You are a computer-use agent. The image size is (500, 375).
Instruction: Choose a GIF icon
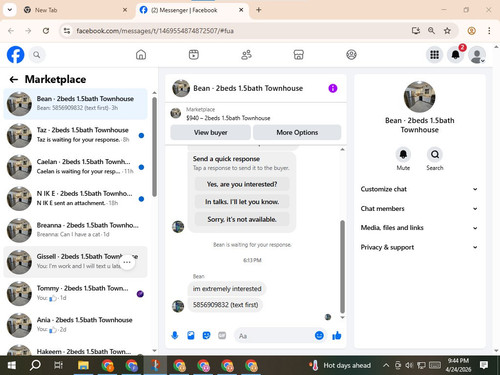(222, 335)
